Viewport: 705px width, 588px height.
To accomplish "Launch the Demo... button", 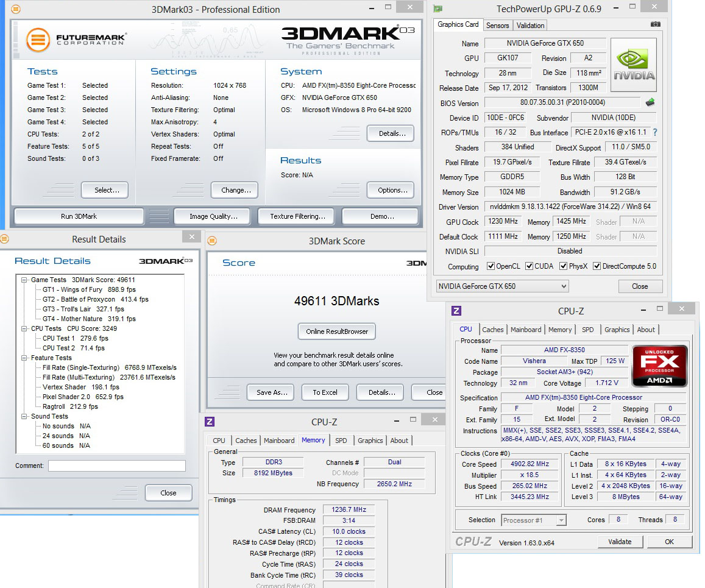I will [x=381, y=216].
